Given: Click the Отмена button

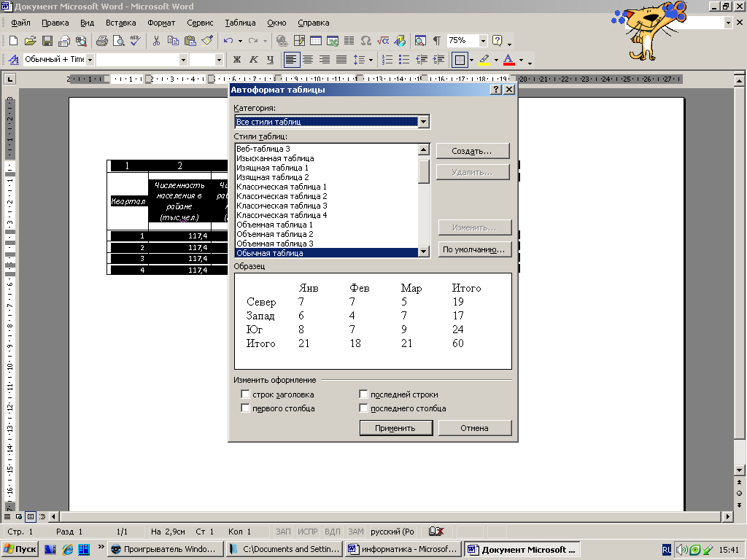Looking at the screenshot, I should [474, 428].
